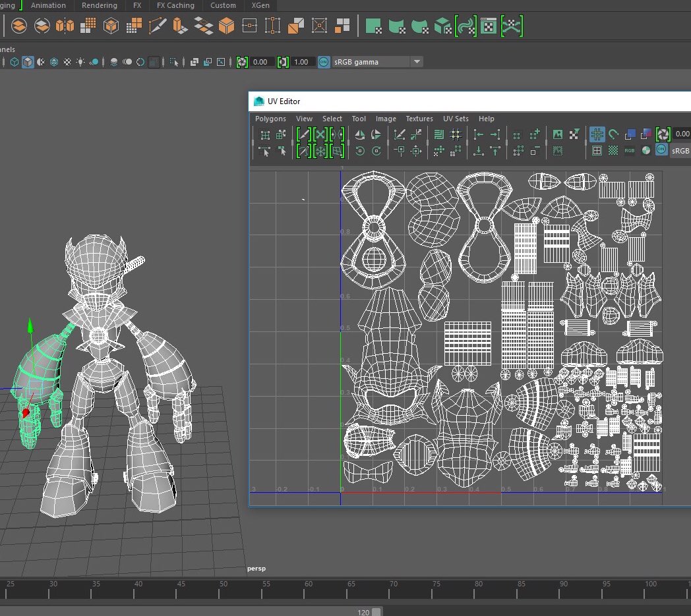The height and width of the screenshot is (616, 691).
Task: Toggle use all lights lightbulb icon
Action: 80,62
